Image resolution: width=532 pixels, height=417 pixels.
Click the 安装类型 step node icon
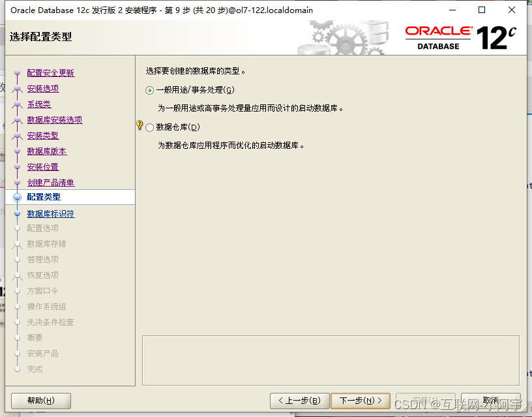click(18, 136)
